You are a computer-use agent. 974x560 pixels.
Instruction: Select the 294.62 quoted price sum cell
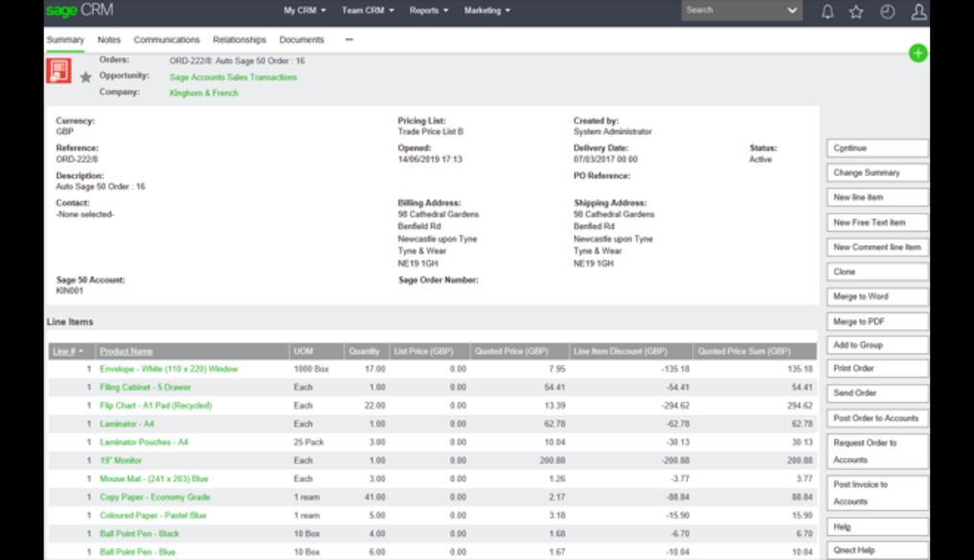pyautogui.click(x=800, y=406)
